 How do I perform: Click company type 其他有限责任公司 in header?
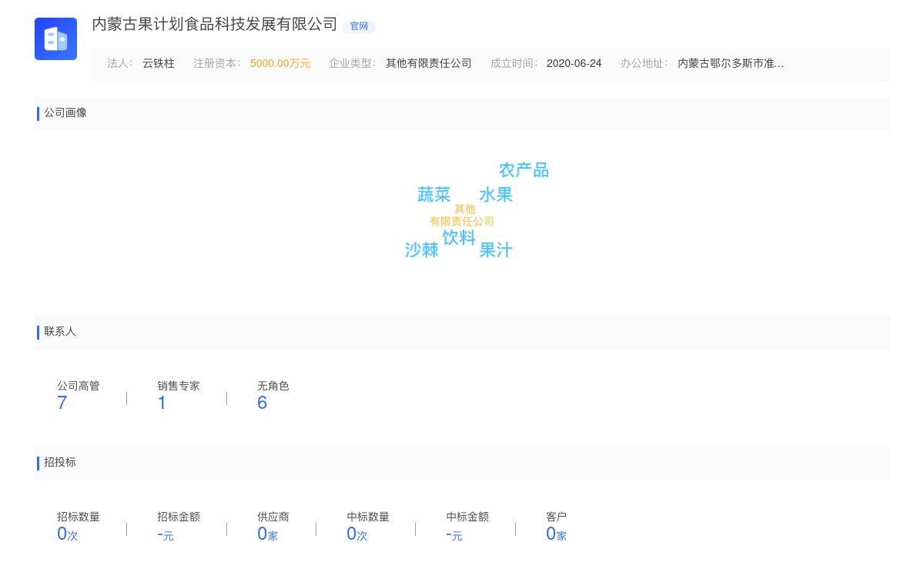(429, 63)
